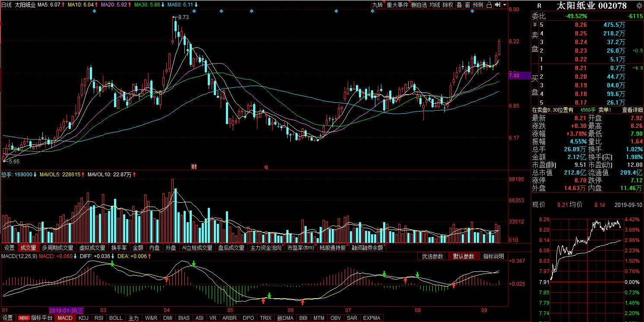Switch to the 陆股通持股 tab
644x322 pixels.
tap(333, 248)
